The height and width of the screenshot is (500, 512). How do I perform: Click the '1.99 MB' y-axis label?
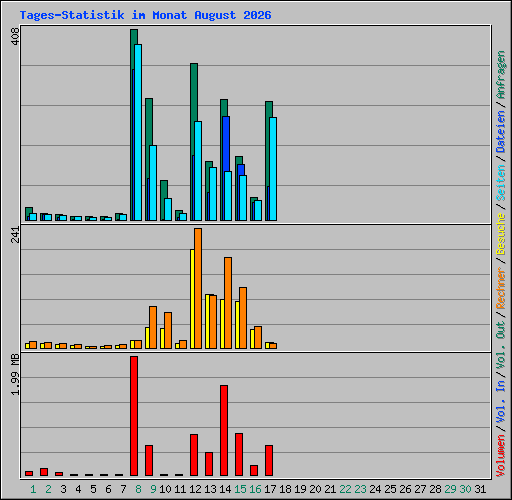[x=15, y=375]
